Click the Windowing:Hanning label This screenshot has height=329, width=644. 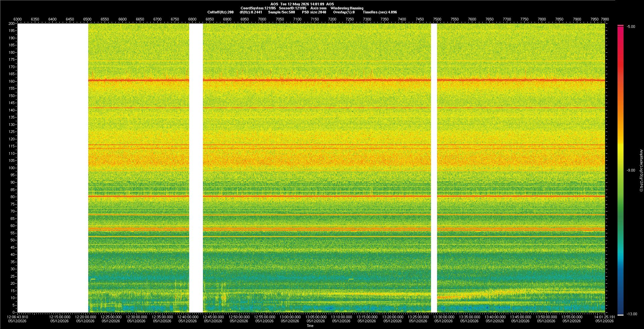pos(347,8)
